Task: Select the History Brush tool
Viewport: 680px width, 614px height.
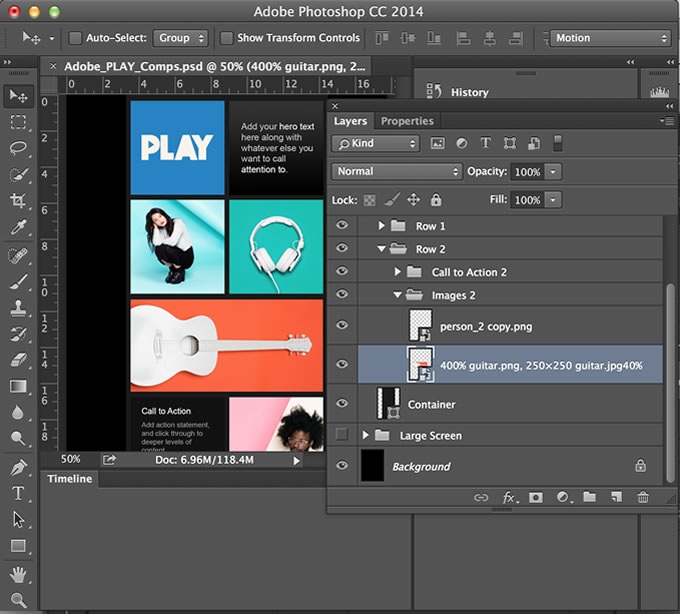Action: click(18, 334)
